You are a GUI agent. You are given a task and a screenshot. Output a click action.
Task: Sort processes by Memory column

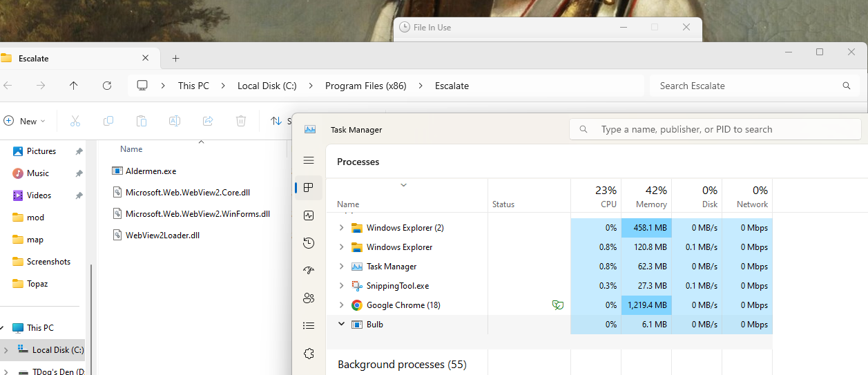[646, 196]
